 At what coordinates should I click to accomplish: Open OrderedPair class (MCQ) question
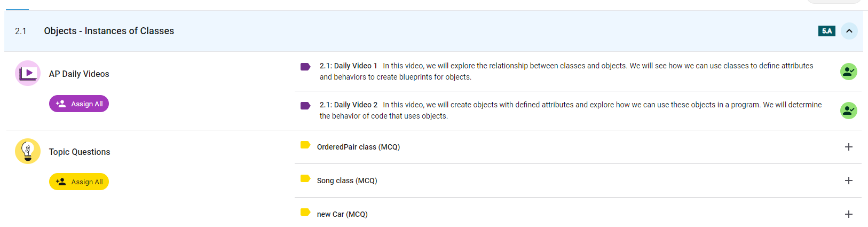[358, 147]
